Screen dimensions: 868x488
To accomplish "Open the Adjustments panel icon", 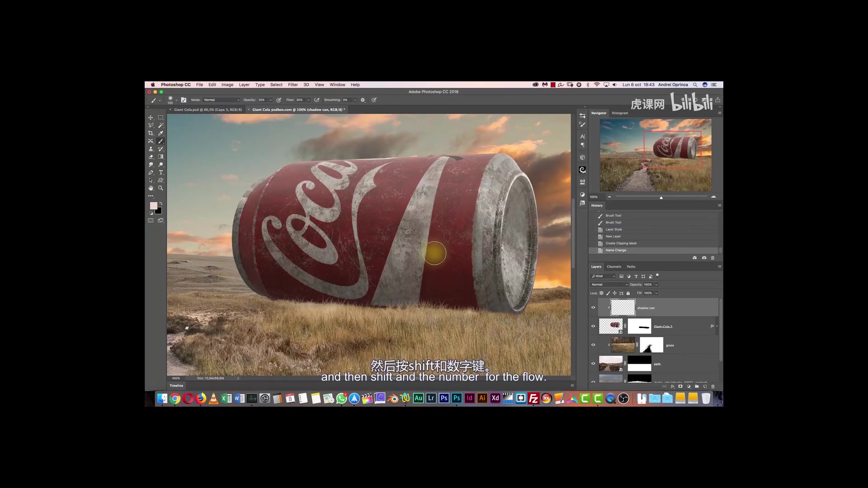I will (582, 195).
